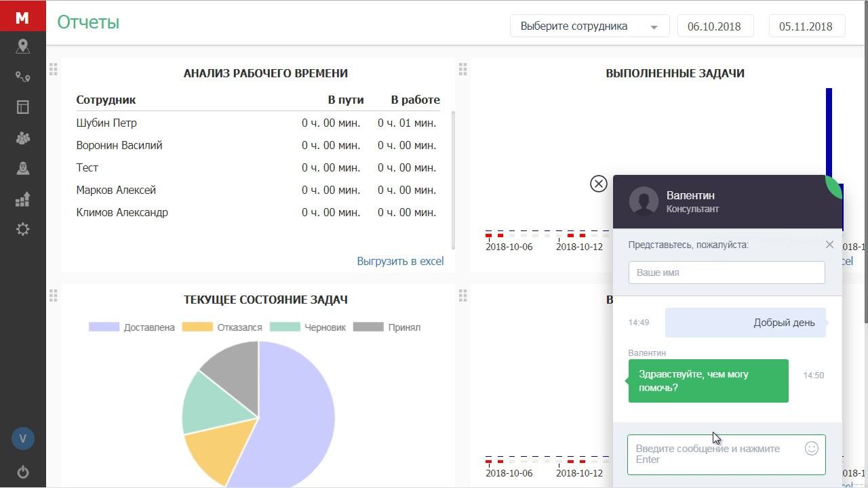Click the power logout icon
Image resolution: width=868 pixels, height=488 pixels.
22,472
